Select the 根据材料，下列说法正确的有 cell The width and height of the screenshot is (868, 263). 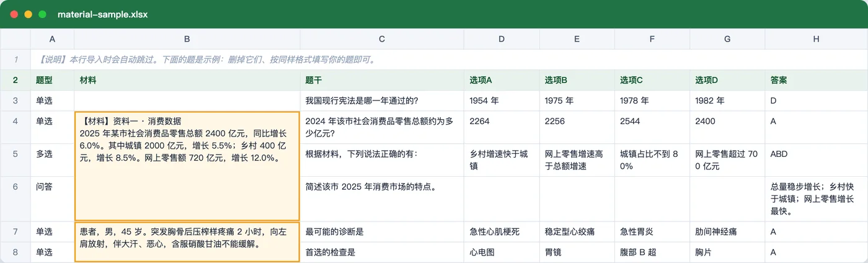coord(382,160)
